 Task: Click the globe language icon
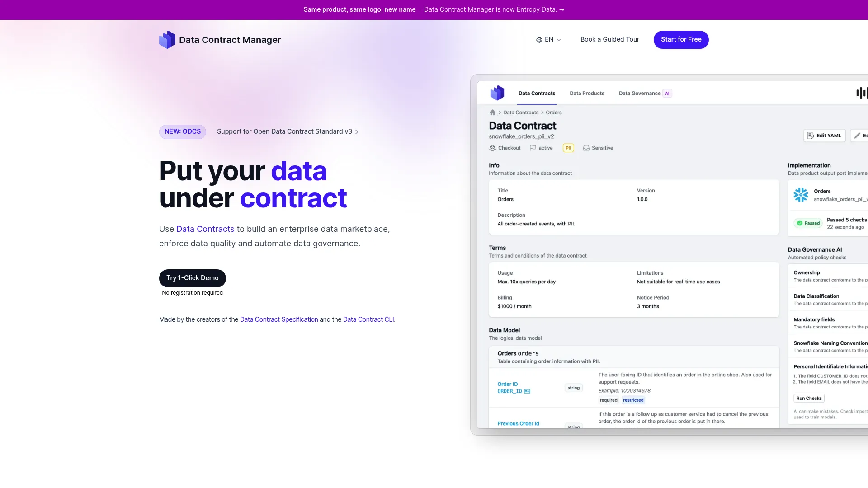(x=539, y=40)
